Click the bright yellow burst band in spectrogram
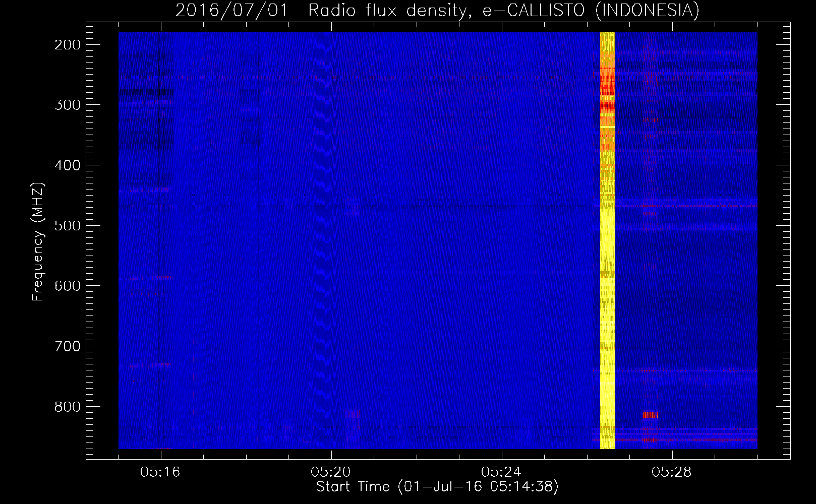 pyautogui.click(x=608, y=240)
